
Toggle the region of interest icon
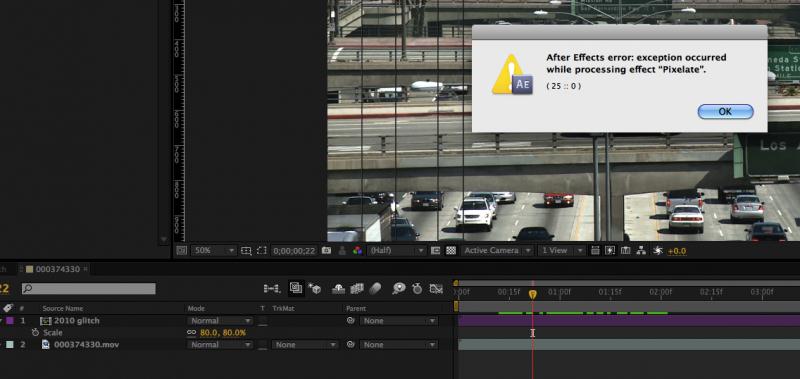436,250
